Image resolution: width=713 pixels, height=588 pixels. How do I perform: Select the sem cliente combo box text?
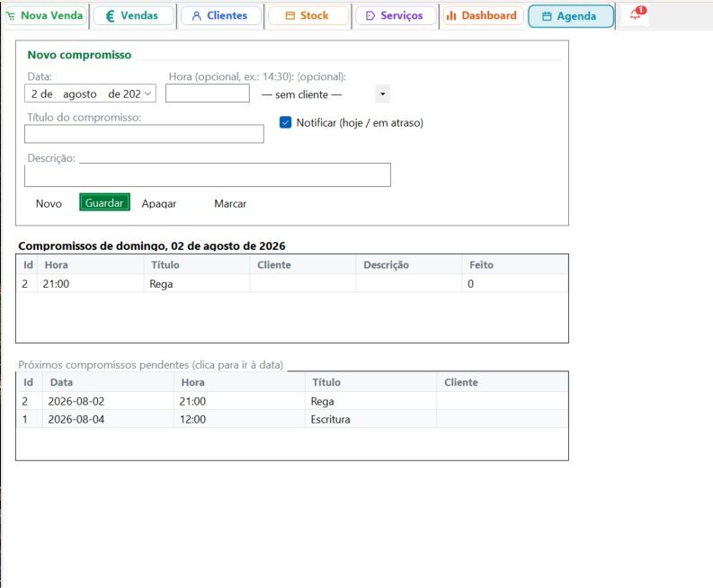tap(301, 94)
